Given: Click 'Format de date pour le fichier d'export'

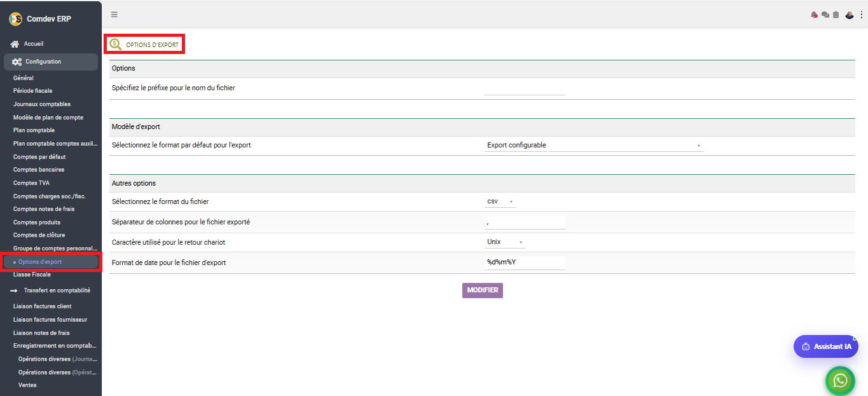Looking at the screenshot, I should pyautogui.click(x=169, y=263).
